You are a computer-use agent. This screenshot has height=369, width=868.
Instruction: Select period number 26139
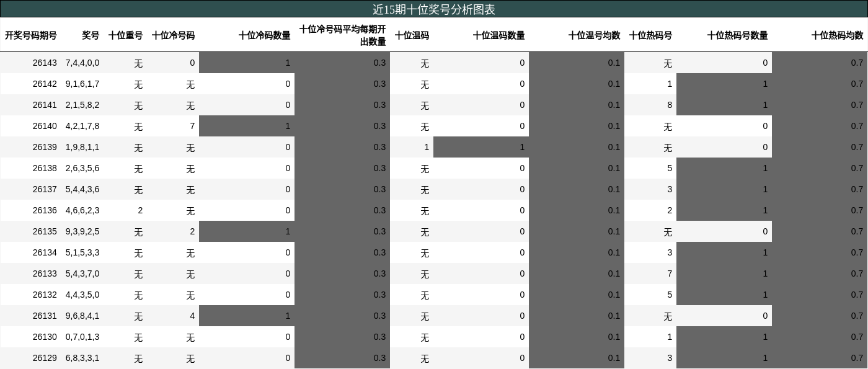(x=45, y=147)
